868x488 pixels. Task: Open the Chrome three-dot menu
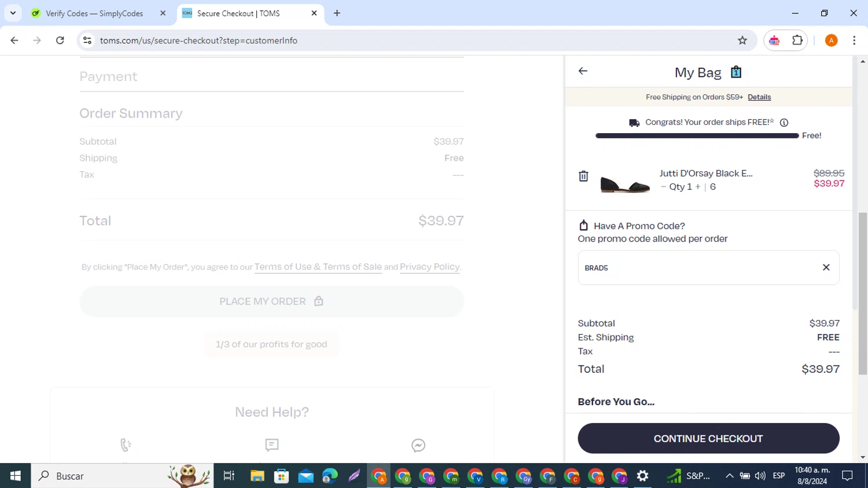coord(854,41)
